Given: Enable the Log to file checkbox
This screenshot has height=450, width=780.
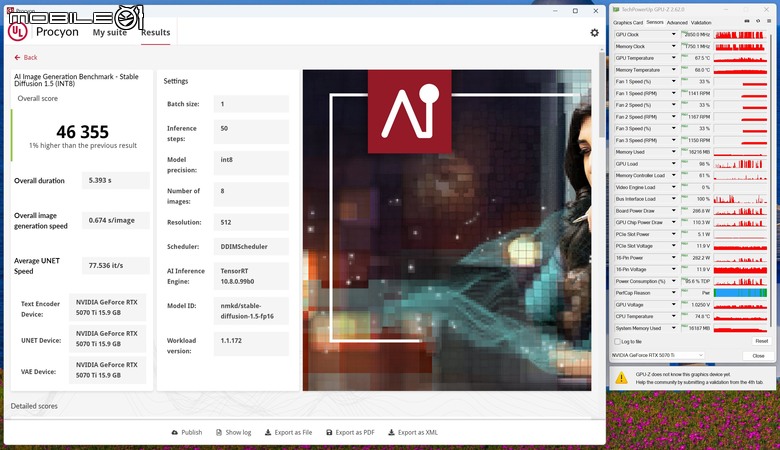Looking at the screenshot, I should pyautogui.click(x=618, y=341).
